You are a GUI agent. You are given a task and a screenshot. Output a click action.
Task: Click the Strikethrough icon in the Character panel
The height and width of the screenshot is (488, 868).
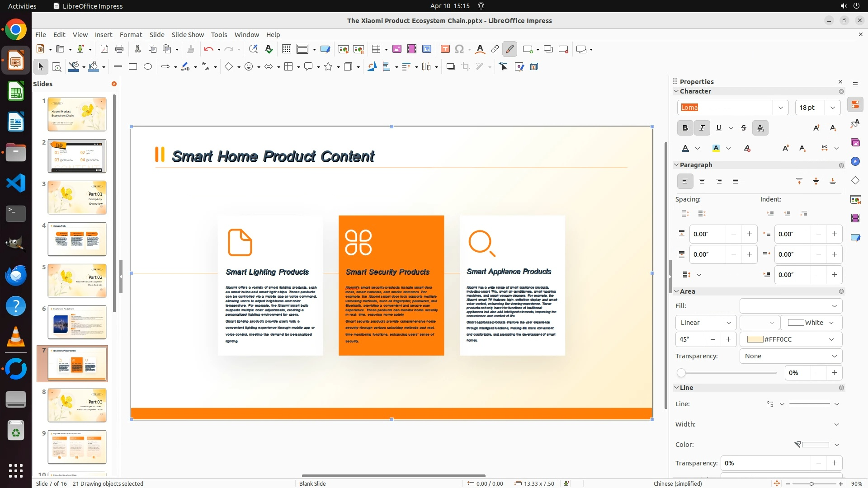[744, 128]
